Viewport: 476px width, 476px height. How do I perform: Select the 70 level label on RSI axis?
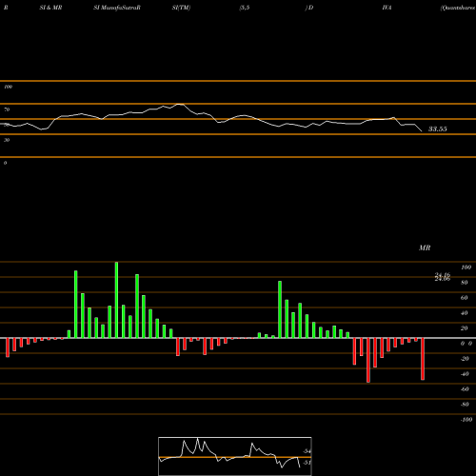[x=7, y=109]
